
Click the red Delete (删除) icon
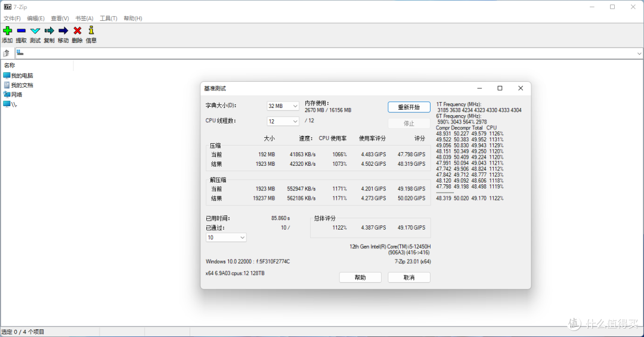[77, 30]
